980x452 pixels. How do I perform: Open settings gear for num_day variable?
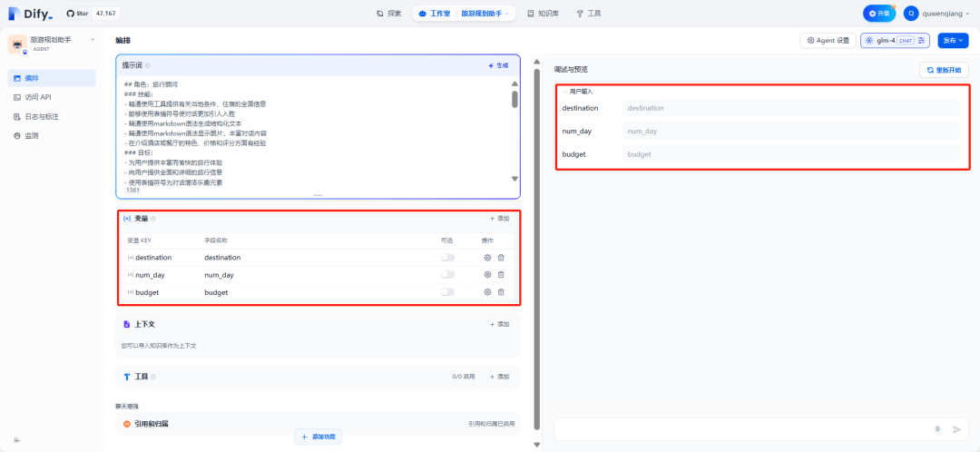(487, 274)
